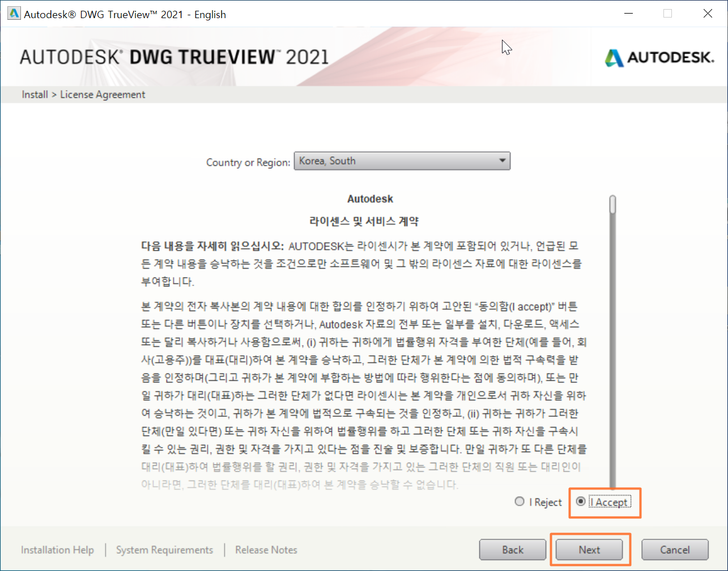The image size is (728, 571).
Task: Click the AUTODESK DWG TRUEVIEW 2021 banner title
Action: pos(174,57)
